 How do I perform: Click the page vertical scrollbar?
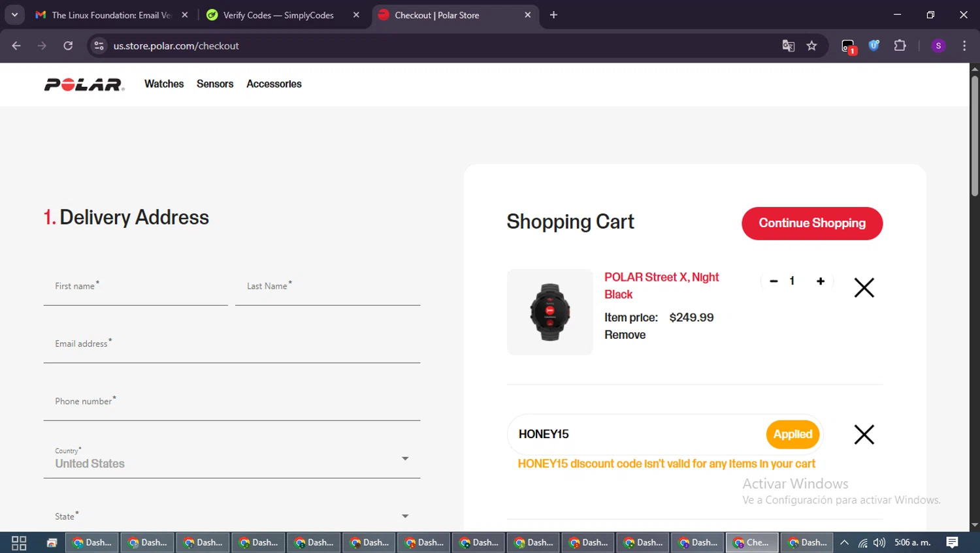975,136
